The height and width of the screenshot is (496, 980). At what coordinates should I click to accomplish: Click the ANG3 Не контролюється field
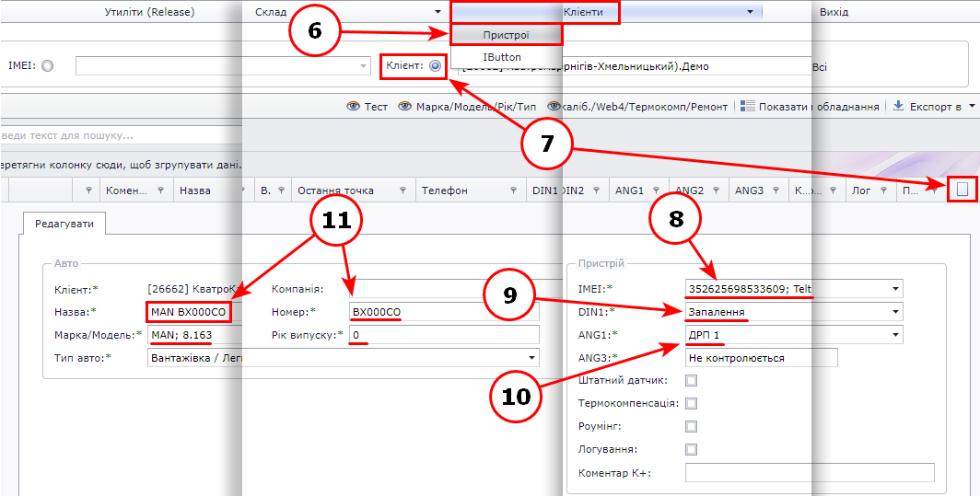click(761, 358)
